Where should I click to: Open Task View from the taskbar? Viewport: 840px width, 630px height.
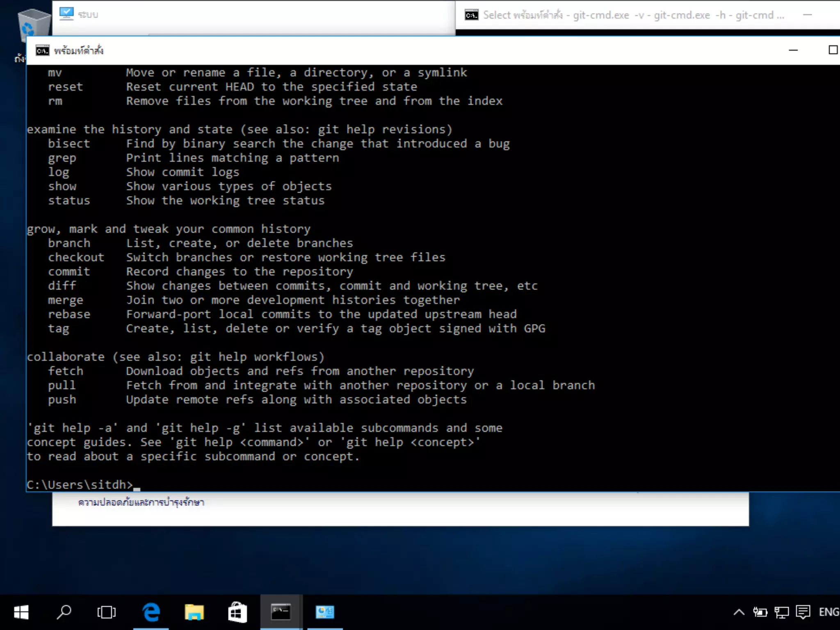coord(106,612)
